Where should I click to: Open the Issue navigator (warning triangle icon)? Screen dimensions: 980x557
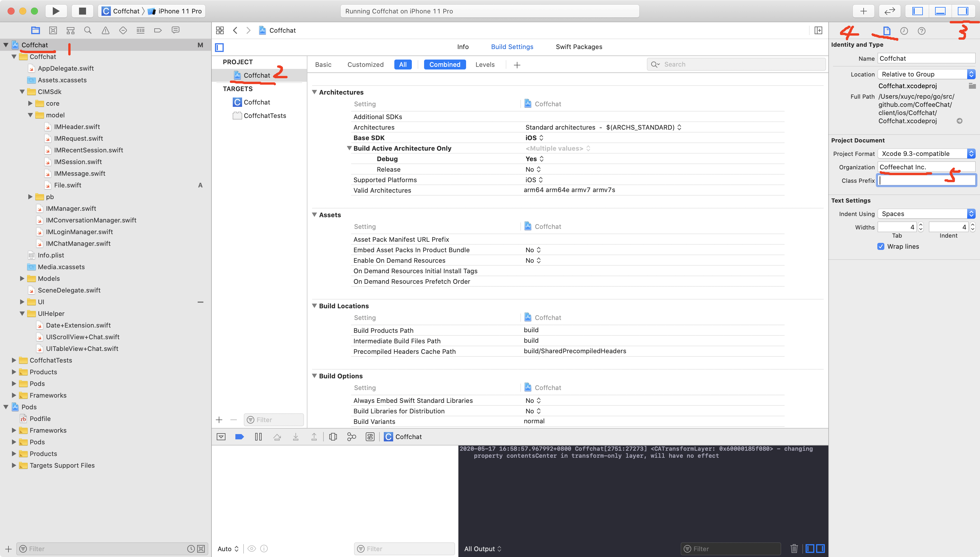tap(106, 30)
